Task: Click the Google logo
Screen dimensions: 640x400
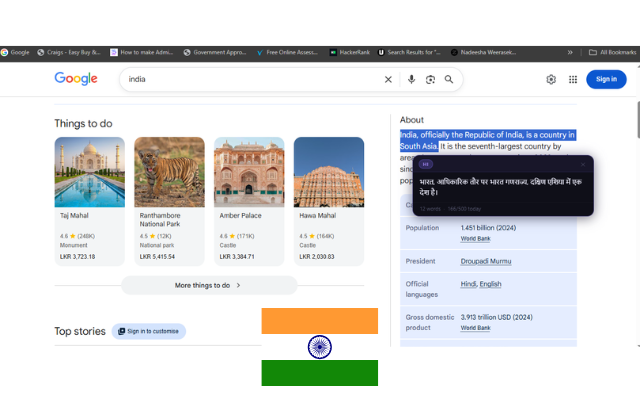Action: [x=76, y=78]
